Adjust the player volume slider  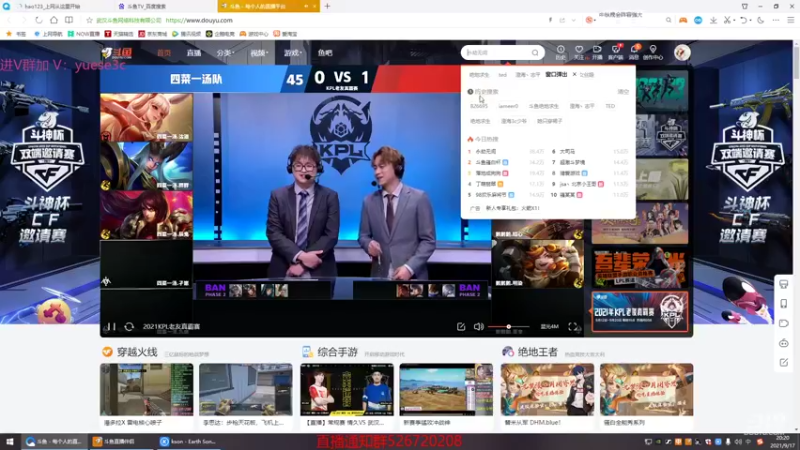pyautogui.click(x=508, y=327)
